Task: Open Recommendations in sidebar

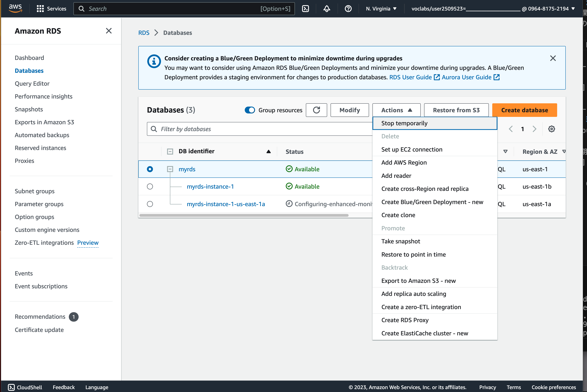Action: coord(40,316)
